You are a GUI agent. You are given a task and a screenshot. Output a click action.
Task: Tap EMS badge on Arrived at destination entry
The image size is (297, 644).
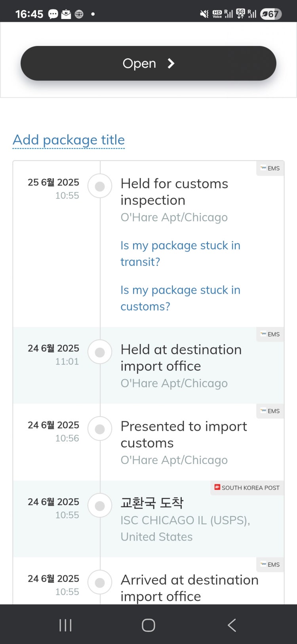[270, 565]
